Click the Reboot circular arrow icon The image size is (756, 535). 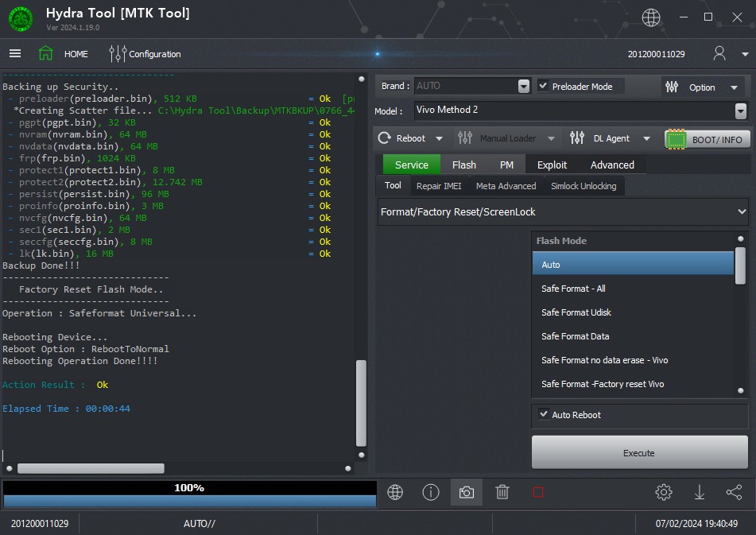point(384,138)
